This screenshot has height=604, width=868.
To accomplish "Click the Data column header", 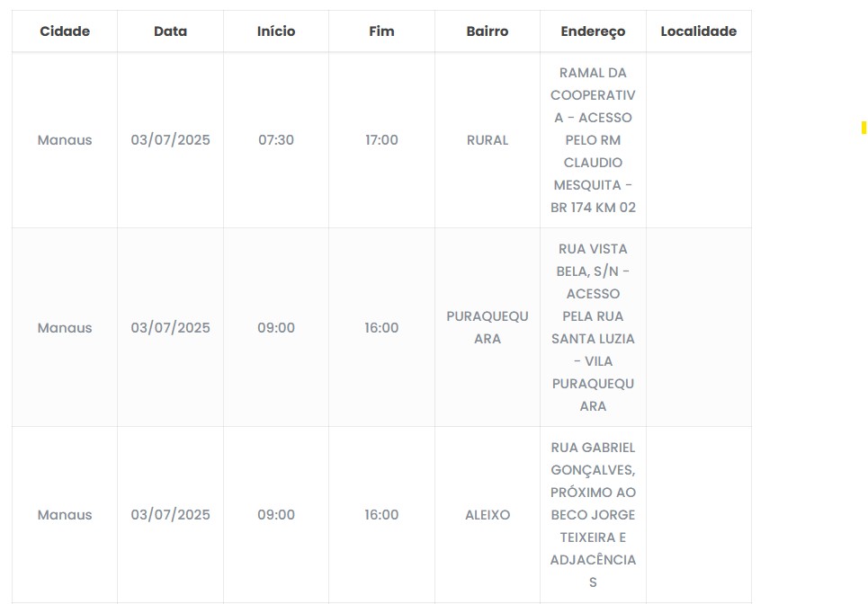I will (x=170, y=31).
